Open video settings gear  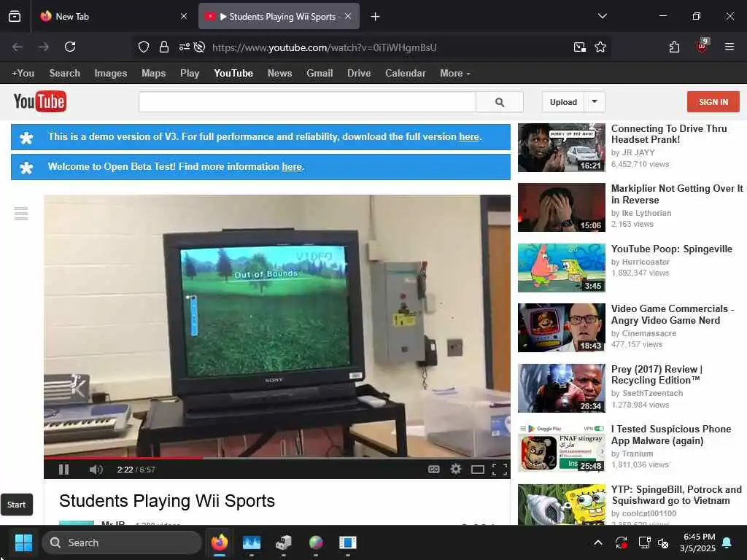point(456,469)
